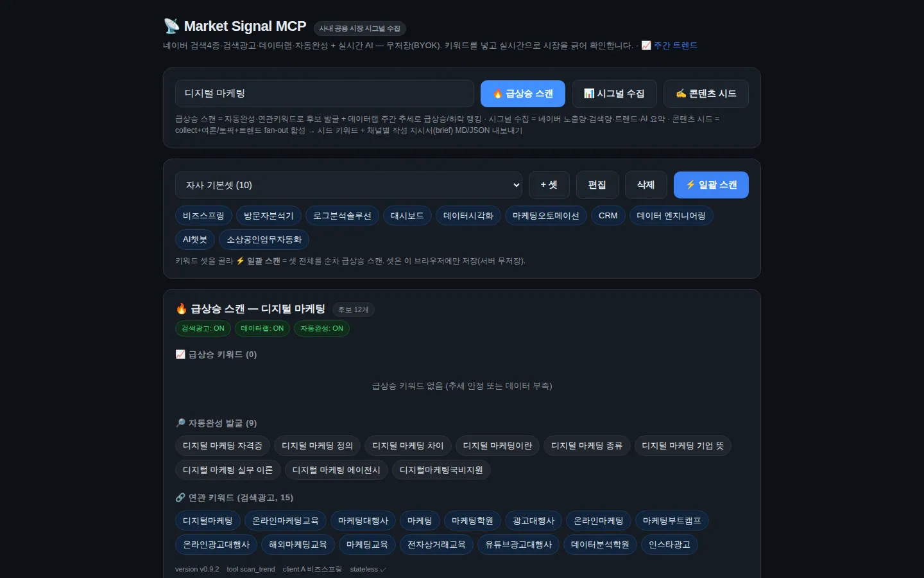Image resolution: width=924 pixels, height=578 pixels.
Task: Select the 방문자분석기 keyword chip
Action: pyautogui.click(x=269, y=216)
